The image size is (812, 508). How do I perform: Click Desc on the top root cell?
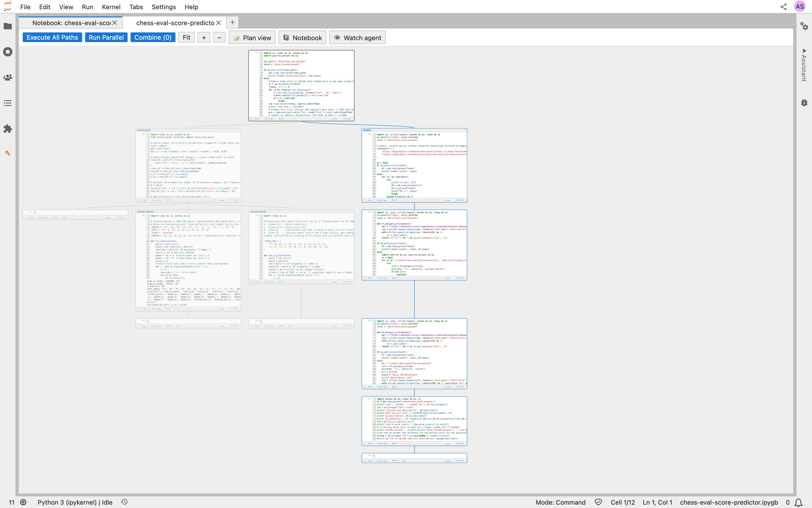(334, 119)
